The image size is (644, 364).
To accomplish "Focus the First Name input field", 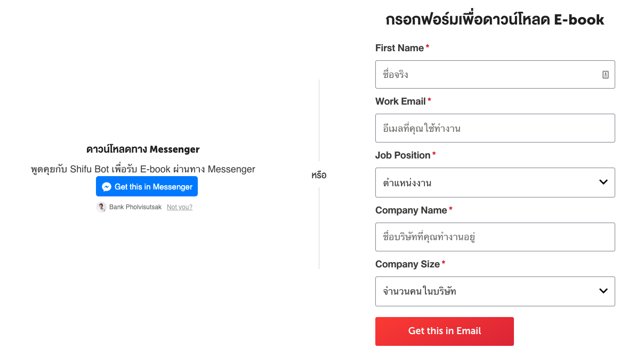I will tap(488, 75).
